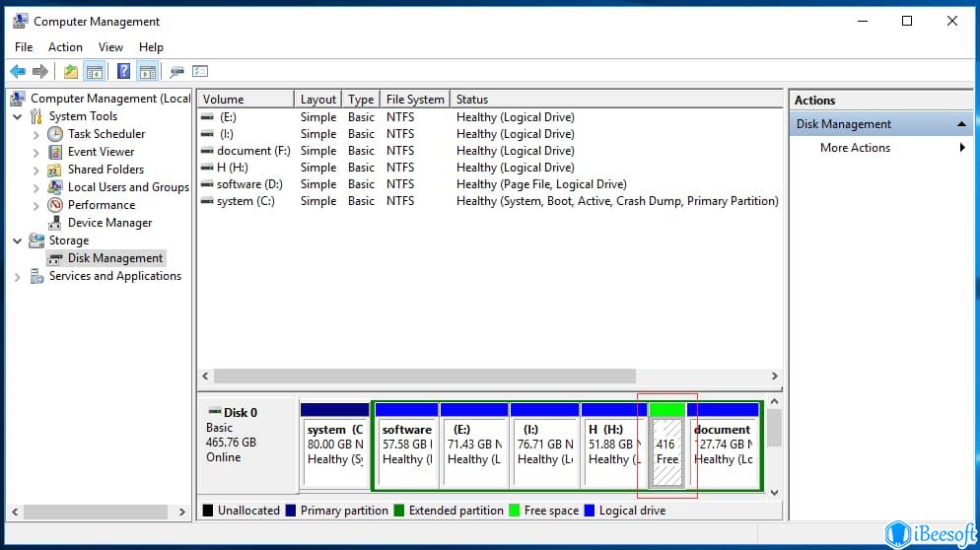The width and height of the screenshot is (980, 550).
Task: Click the Up one level folder icon
Action: tap(71, 71)
